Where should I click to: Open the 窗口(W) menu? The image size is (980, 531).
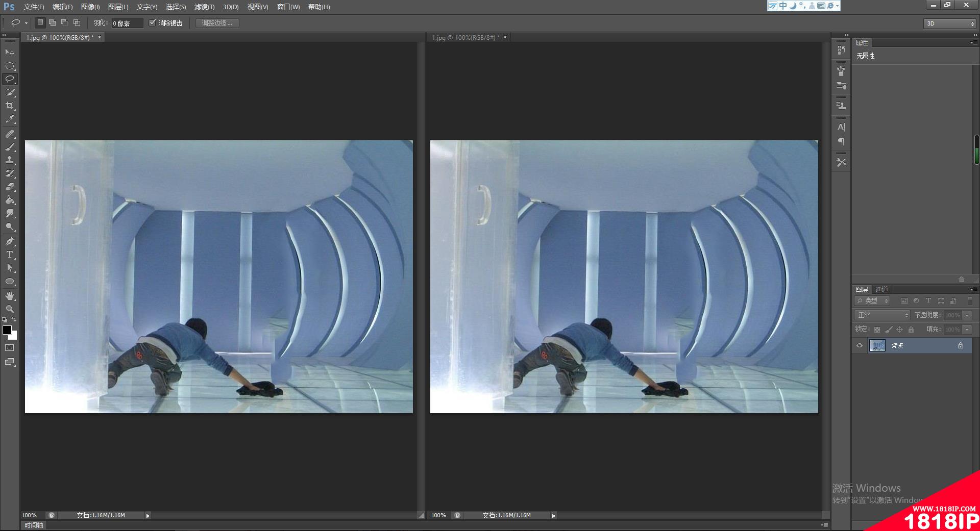288,7
